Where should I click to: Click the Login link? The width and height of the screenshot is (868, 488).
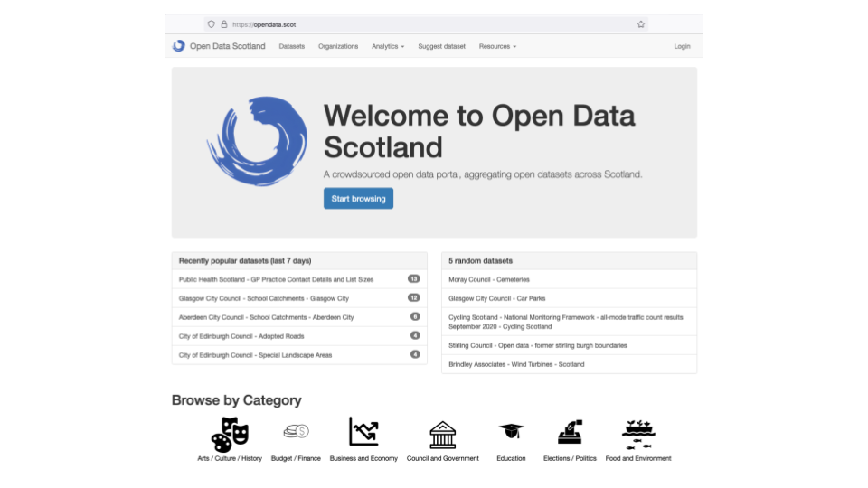pos(682,46)
